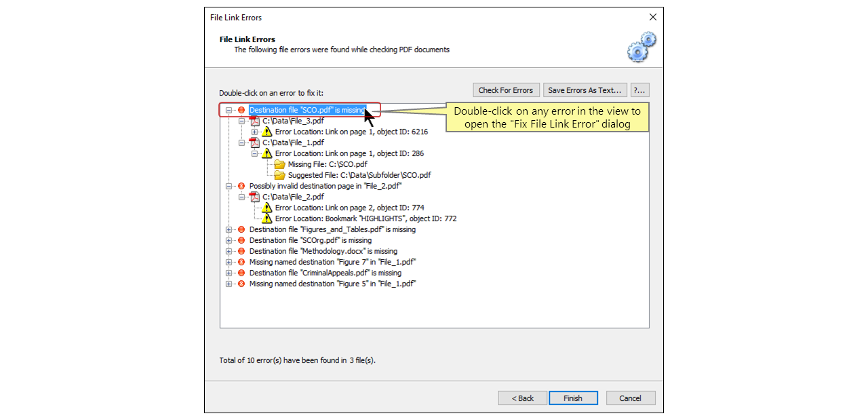Collapse the Possibly invalid destination page node
The width and height of the screenshot is (868, 420).
(229, 186)
